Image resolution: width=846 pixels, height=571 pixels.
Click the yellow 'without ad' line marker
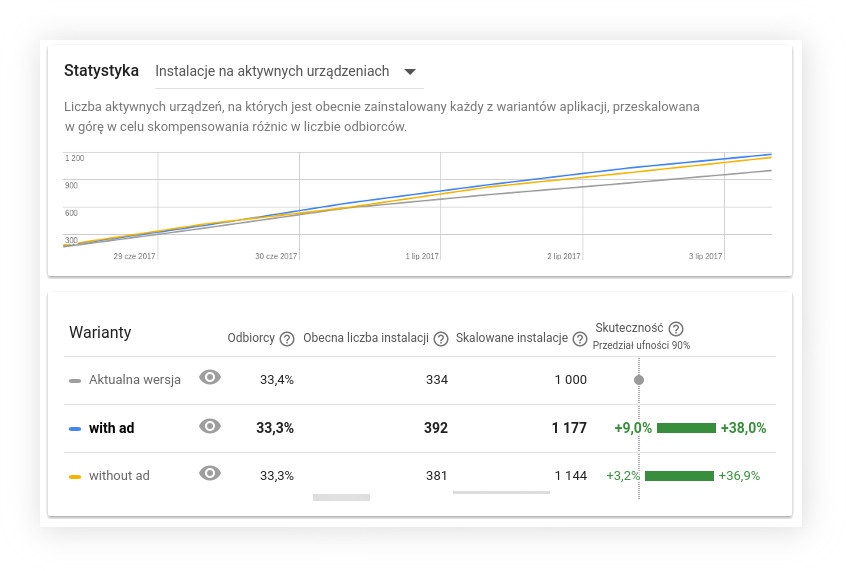75,477
